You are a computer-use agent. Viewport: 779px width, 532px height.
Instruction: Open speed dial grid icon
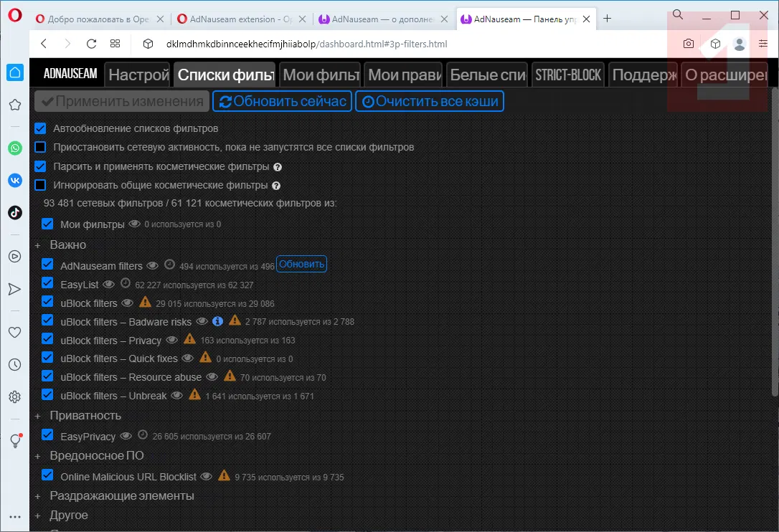coord(115,44)
